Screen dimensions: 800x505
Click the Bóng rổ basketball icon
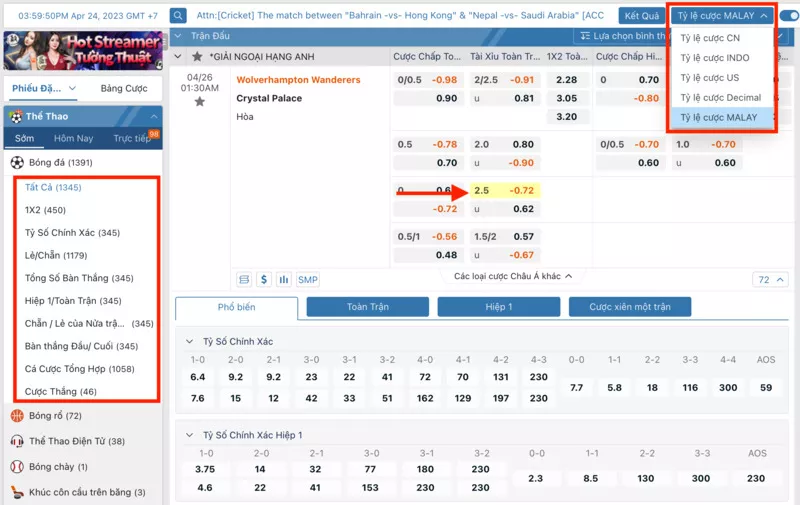(17, 416)
